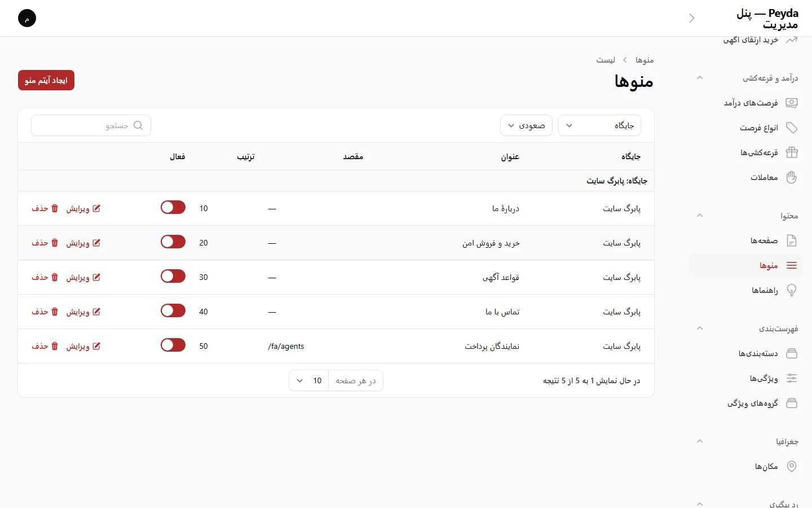Open راهنماها in the sidebar
812x508 pixels.
[746, 290]
